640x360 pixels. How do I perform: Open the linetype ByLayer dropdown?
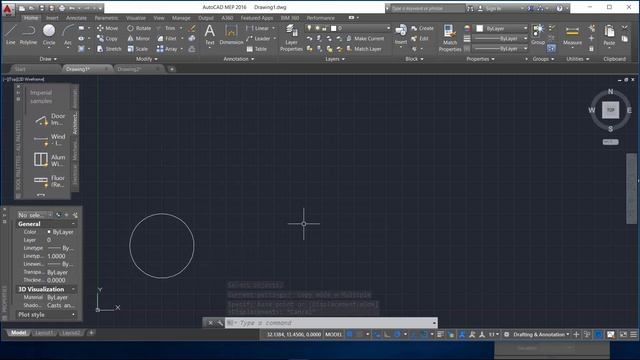(500, 49)
